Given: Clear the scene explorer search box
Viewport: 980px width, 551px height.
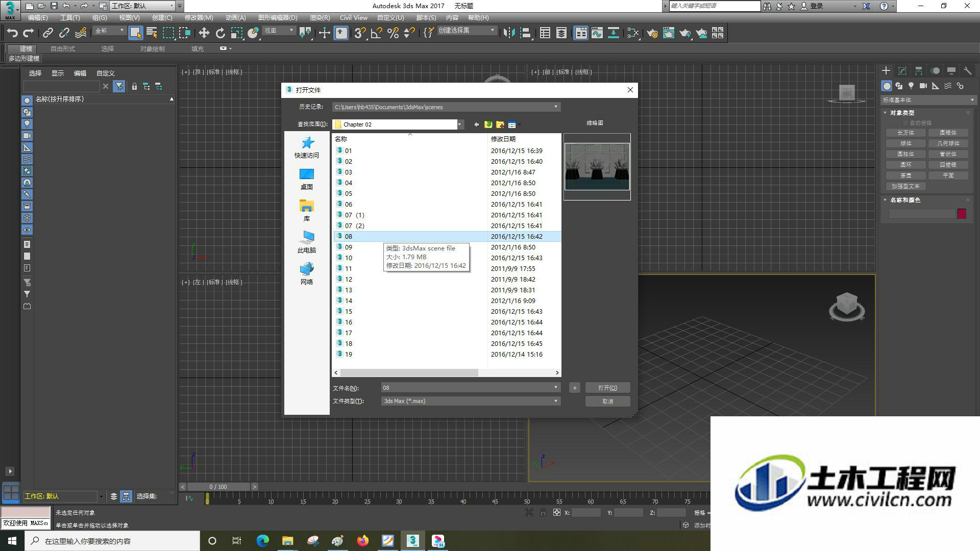Looking at the screenshot, I should (106, 87).
